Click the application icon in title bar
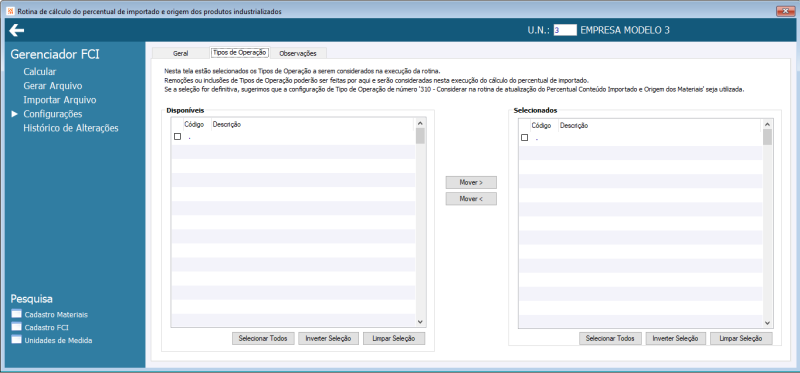This screenshot has height=373, width=800. tap(10, 11)
